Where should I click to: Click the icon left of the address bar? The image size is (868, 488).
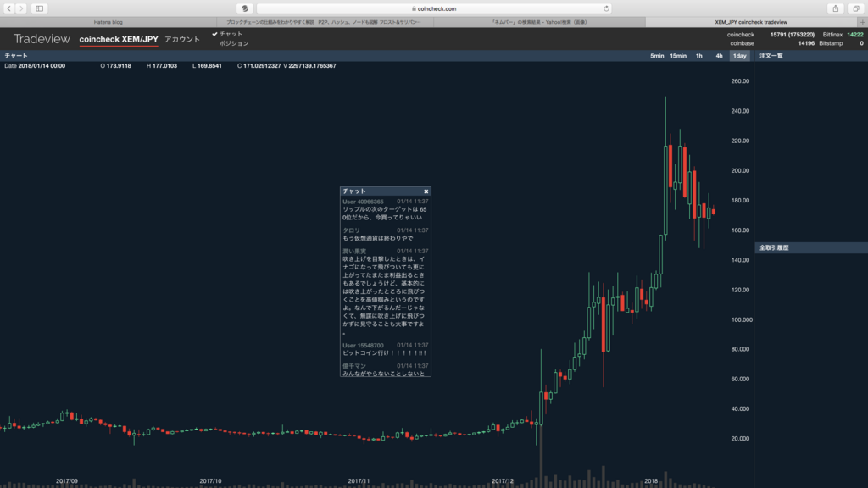[x=244, y=8]
